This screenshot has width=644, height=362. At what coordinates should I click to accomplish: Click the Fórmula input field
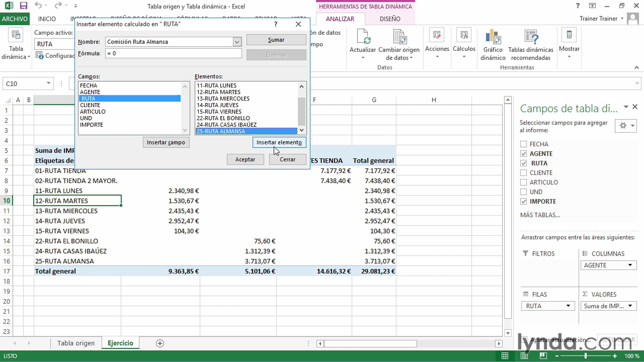tap(173, 53)
